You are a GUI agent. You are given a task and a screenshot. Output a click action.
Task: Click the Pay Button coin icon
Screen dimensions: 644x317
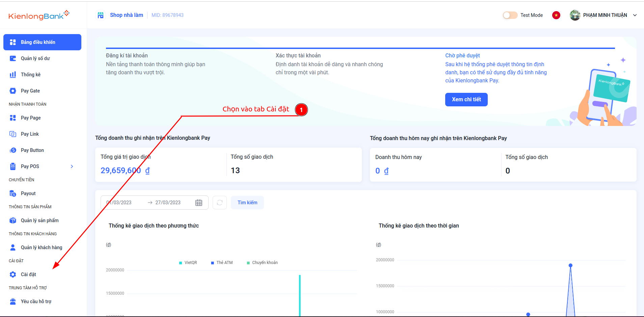[x=13, y=150]
